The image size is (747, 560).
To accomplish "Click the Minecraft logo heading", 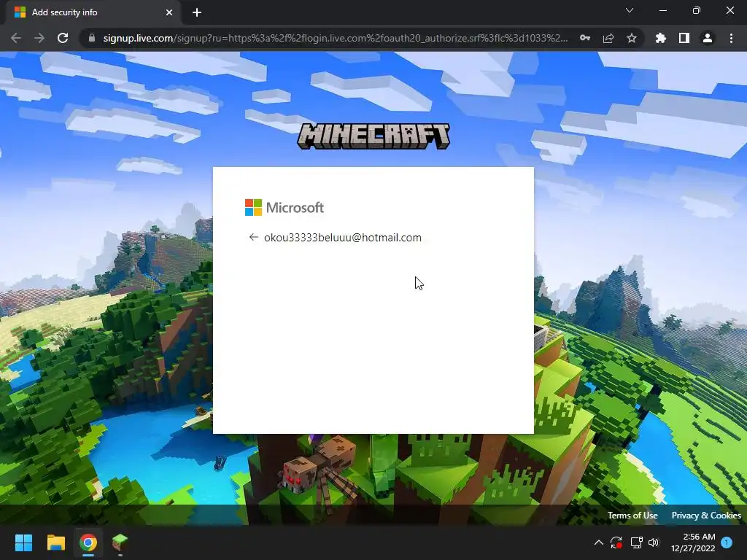I will point(373,136).
